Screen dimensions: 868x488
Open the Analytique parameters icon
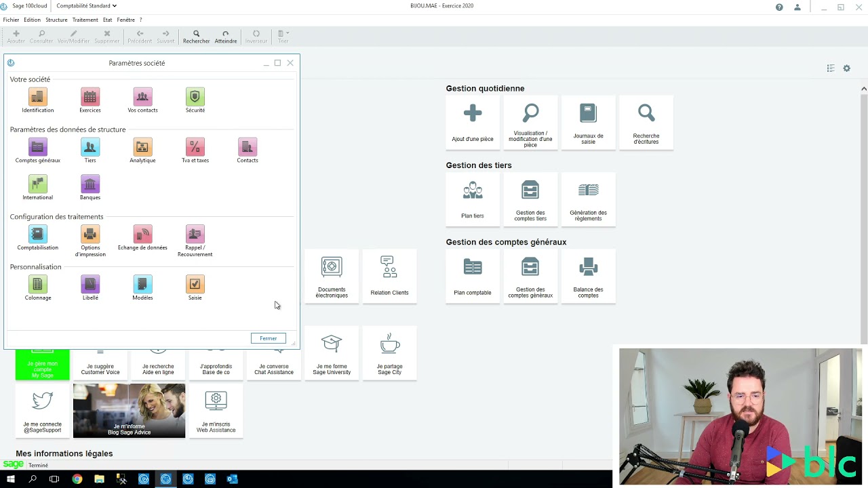pyautogui.click(x=142, y=147)
